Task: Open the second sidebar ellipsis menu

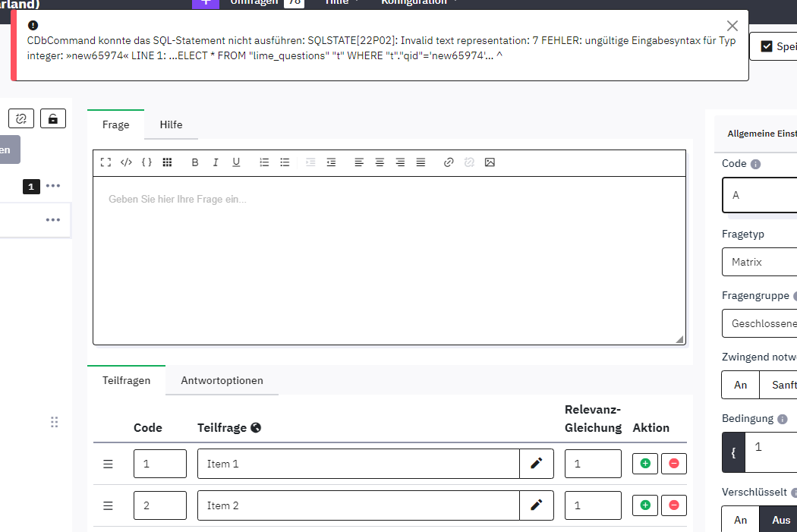Action: tap(53, 220)
